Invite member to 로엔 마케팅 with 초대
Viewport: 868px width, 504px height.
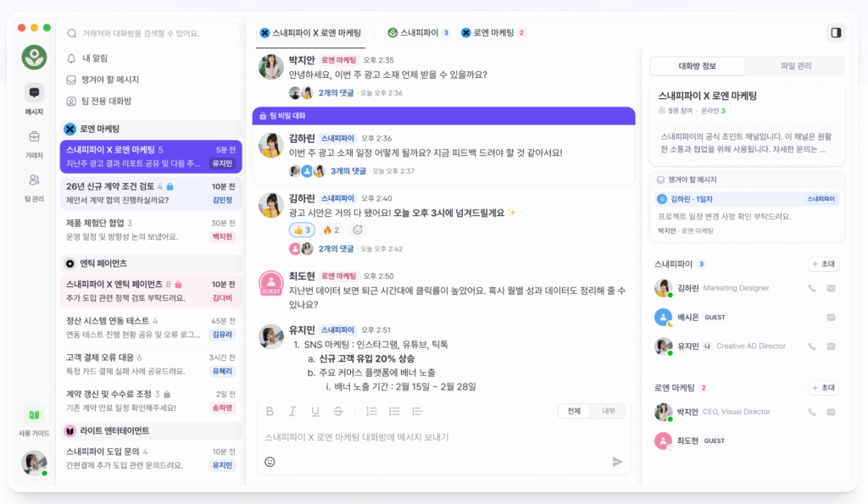[x=824, y=388]
